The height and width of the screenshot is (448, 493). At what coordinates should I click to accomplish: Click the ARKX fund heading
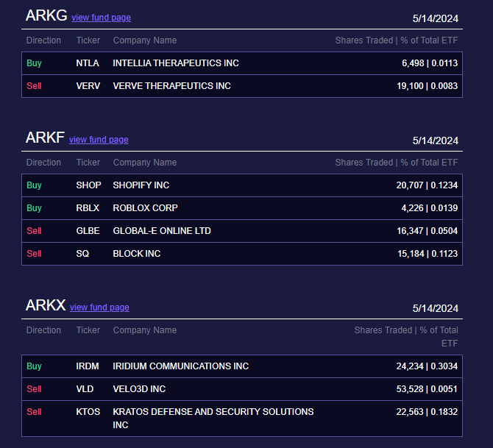(46, 305)
